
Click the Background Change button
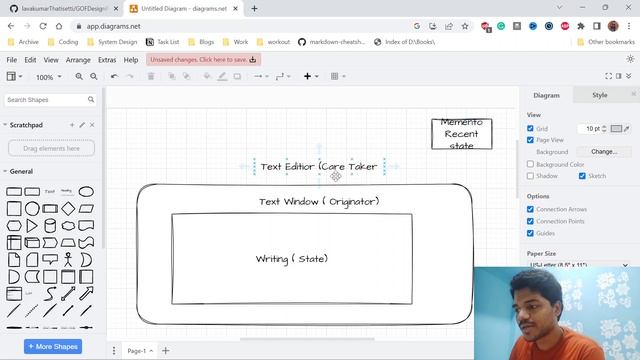[604, 151]
